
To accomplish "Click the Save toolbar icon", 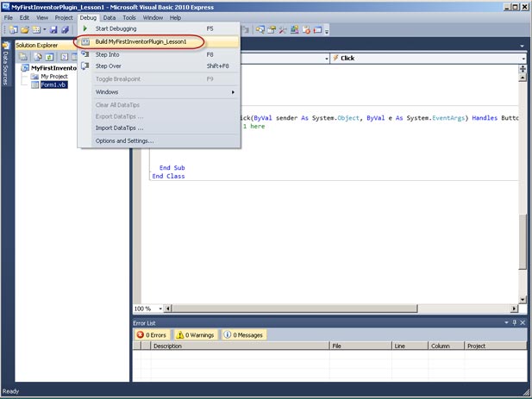I will tap(53, 29).
